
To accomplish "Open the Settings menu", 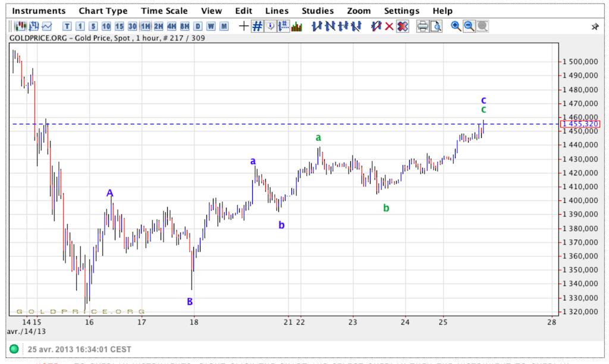I will [401, 11].
